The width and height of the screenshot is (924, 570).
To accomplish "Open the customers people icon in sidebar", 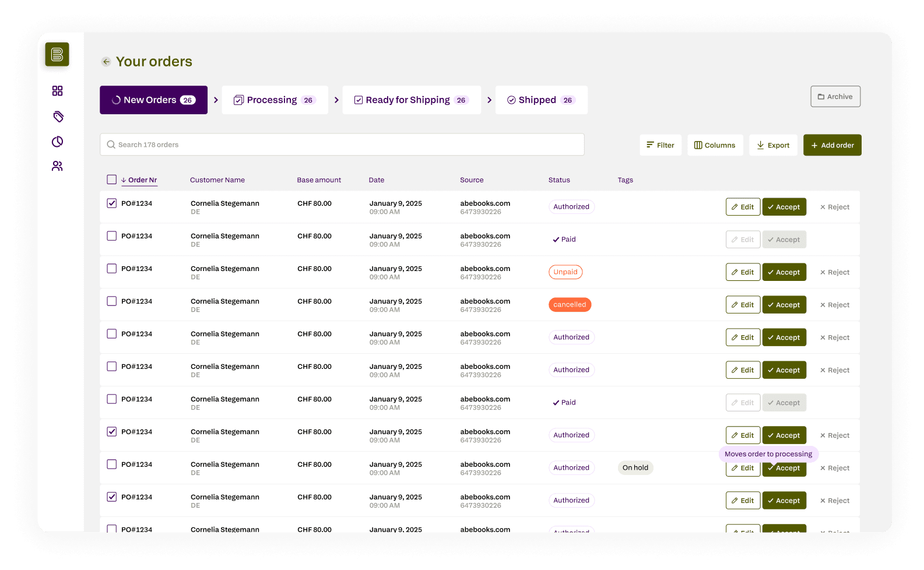I will tap(57, 167).
